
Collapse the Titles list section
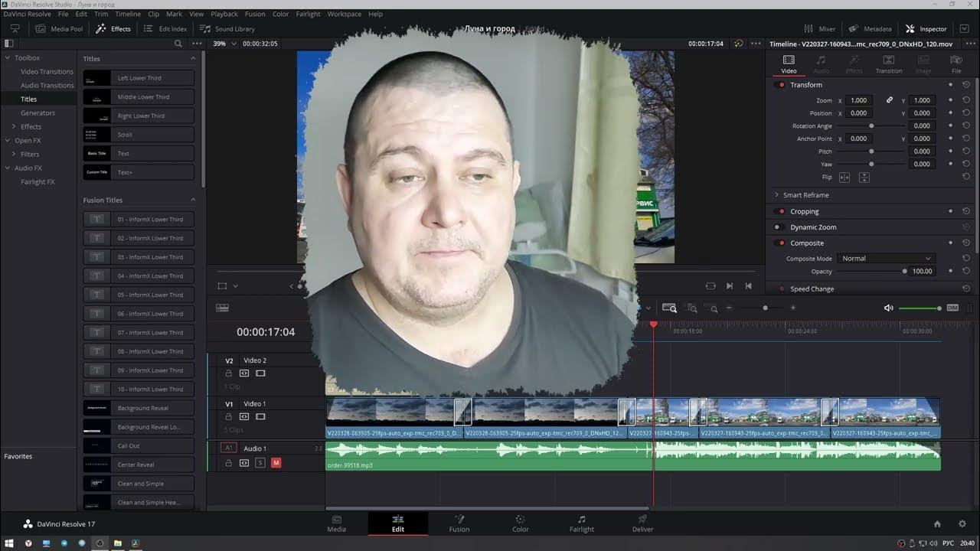[x=193, y=59]
